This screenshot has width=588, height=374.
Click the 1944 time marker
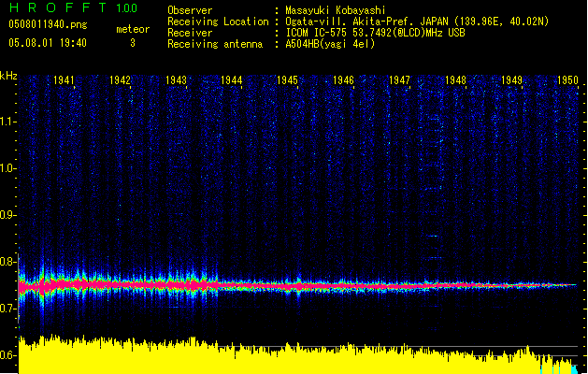tap(232, 80)
